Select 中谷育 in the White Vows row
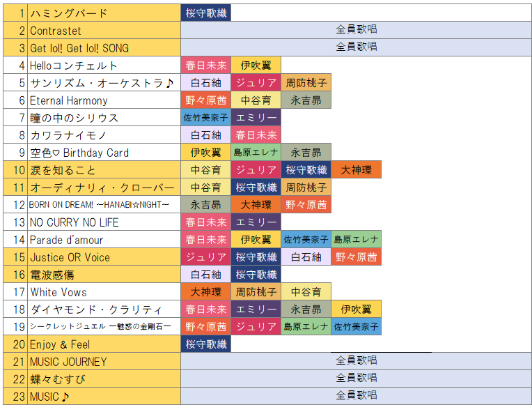Viewport: 532px width, 405px height. 306,292
